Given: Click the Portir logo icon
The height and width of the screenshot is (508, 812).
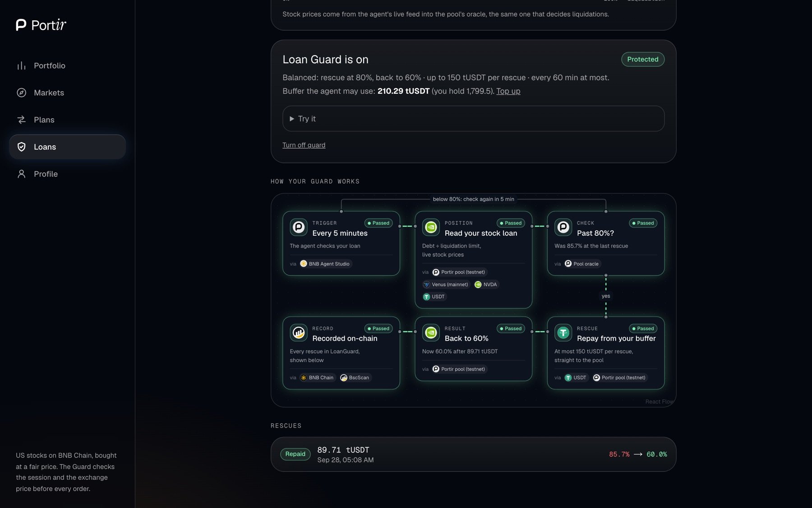Looking at the screenshot, I should (x=21, y=25).
